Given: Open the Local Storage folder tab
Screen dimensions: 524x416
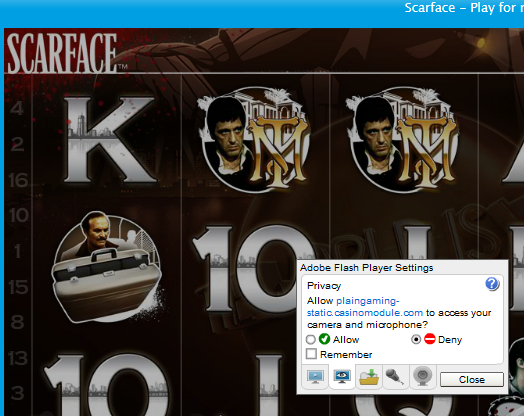Looking at the screenshot, I should tap(369, 377).
